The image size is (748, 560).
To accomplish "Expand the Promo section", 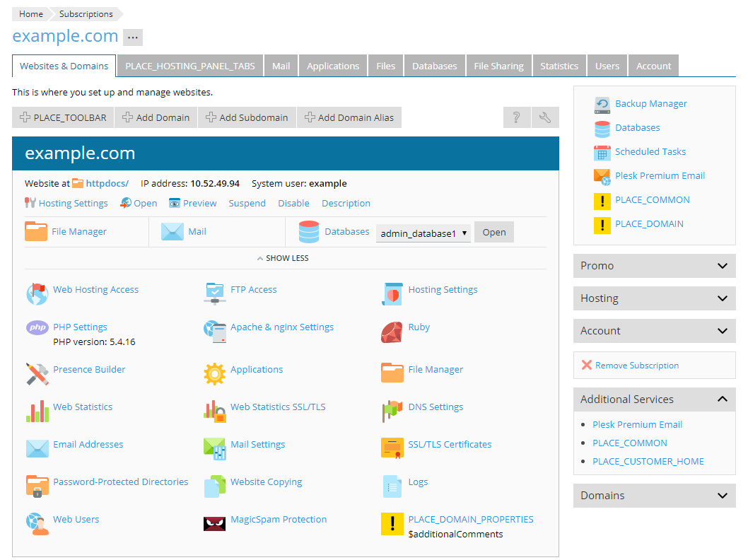I will (654, 266).
